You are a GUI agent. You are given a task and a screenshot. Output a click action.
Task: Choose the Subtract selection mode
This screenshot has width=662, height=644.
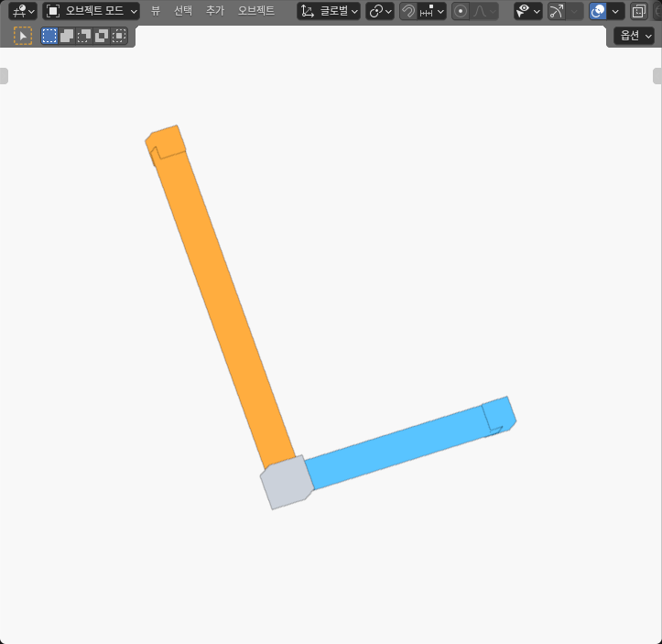(84, 36)
